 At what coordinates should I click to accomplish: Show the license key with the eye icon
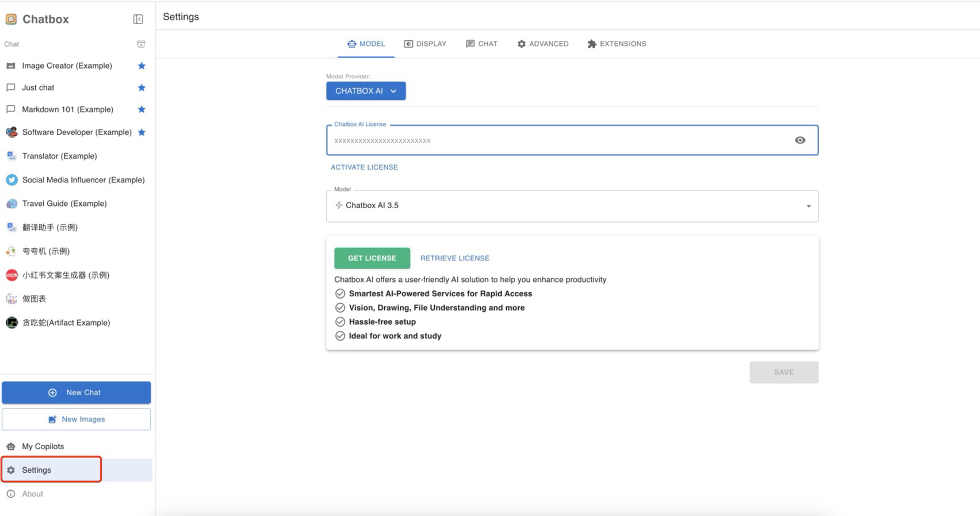pyautogui.click(x=800, y=140)
